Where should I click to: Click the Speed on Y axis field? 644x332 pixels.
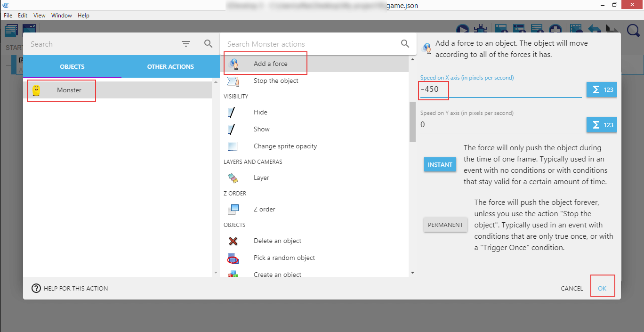click(x=500, y=125)
